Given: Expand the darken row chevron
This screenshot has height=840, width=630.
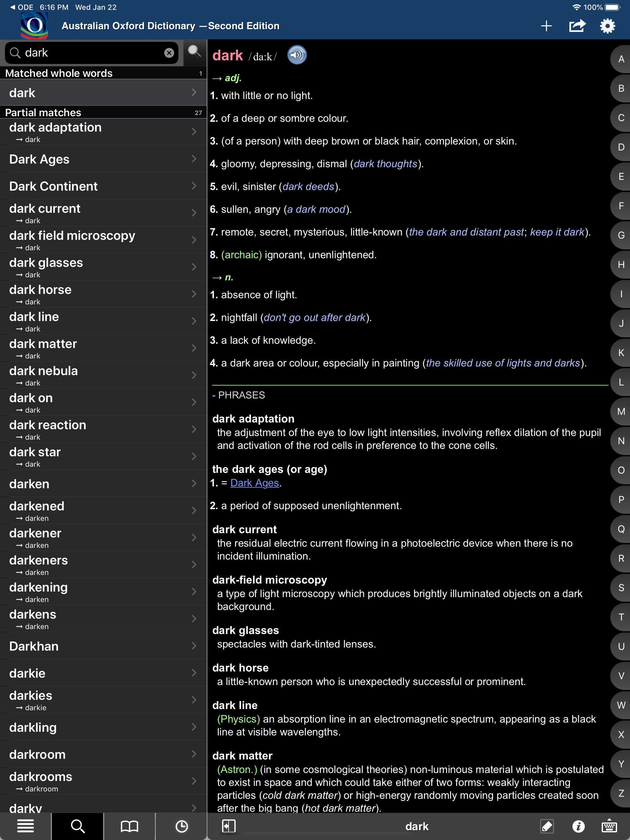Looking at the screenshot, I should 194,483.
